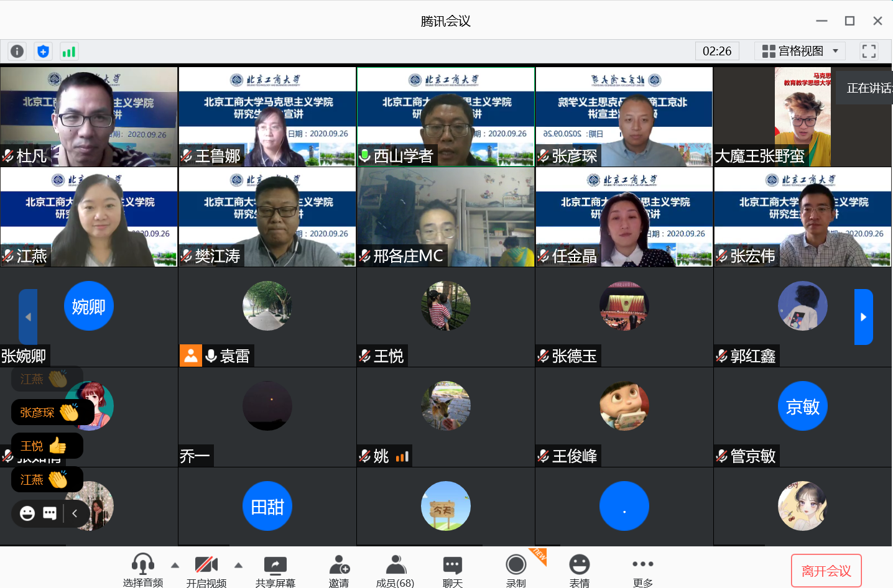Image resolution: width=893 pixels, height=588 pixels.
Task: Select 大魔王张野蛮's video tile
Action: pyautogui.click(x=802, y=117)
